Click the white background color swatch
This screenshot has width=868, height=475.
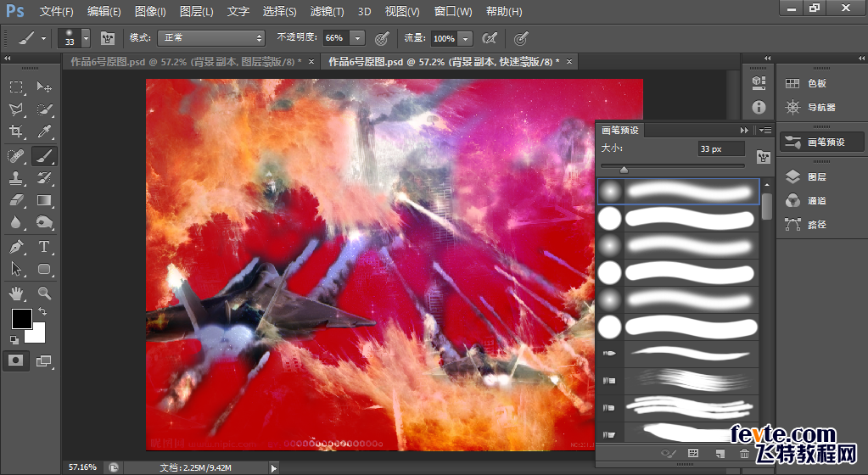click(x=37, y=334)
